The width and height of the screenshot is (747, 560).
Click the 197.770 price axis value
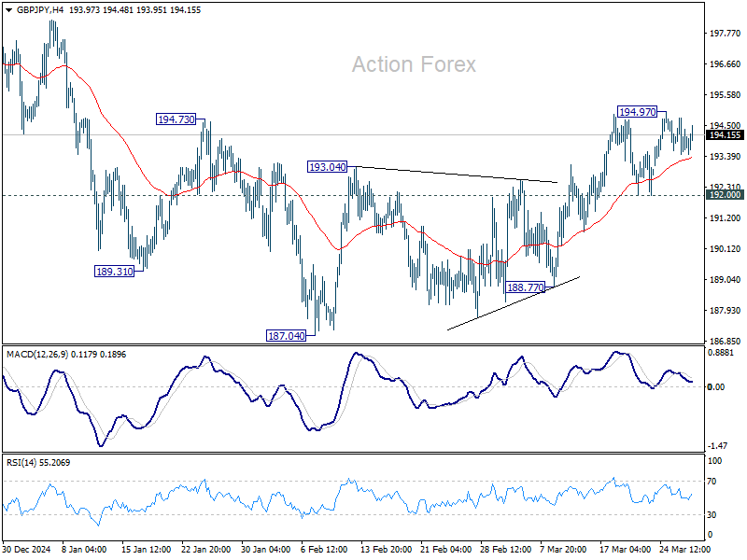point(726,34)
